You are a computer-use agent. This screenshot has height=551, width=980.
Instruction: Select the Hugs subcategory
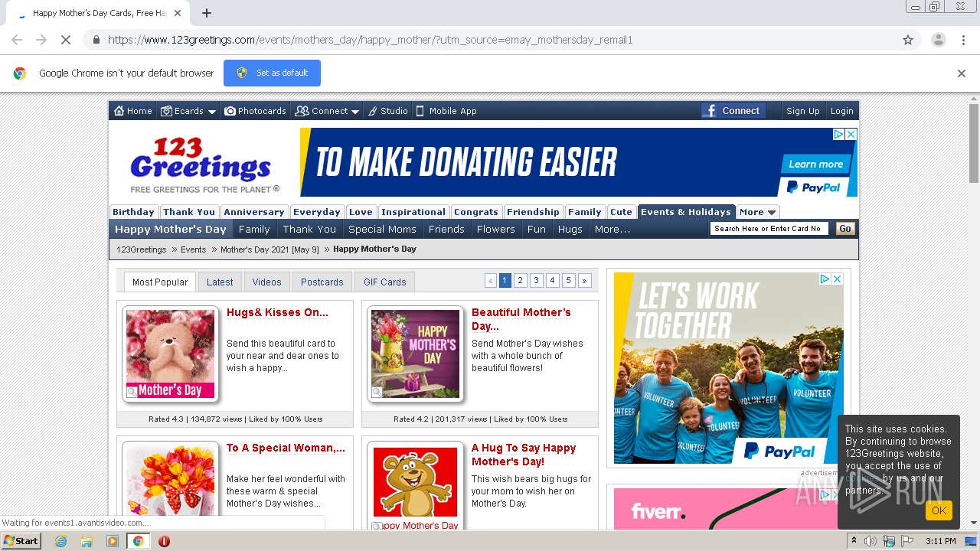coord(570,229)
